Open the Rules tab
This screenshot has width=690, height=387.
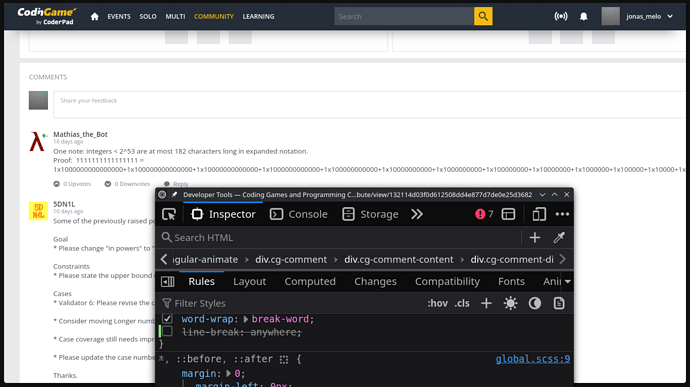[202, 282]
